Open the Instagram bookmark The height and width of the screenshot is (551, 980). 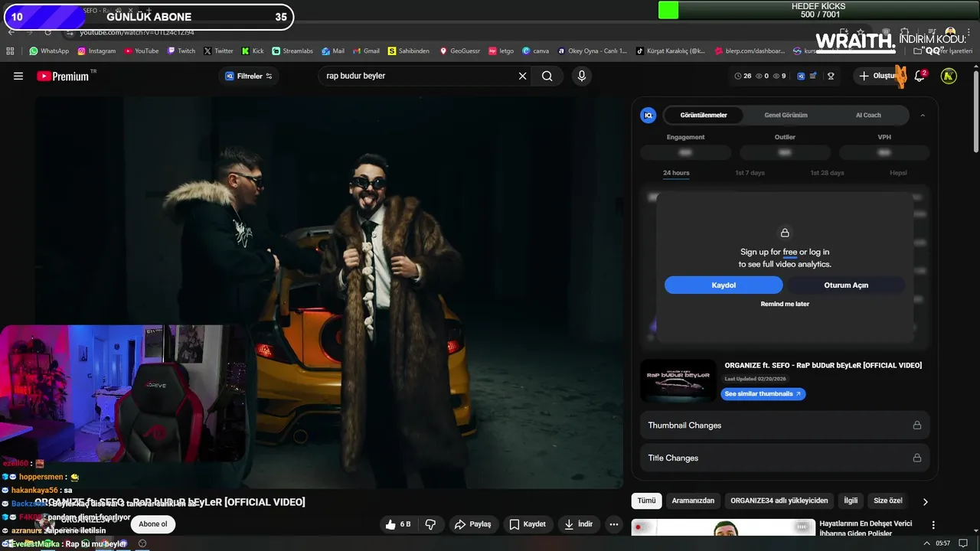click(x=96, y=51)
